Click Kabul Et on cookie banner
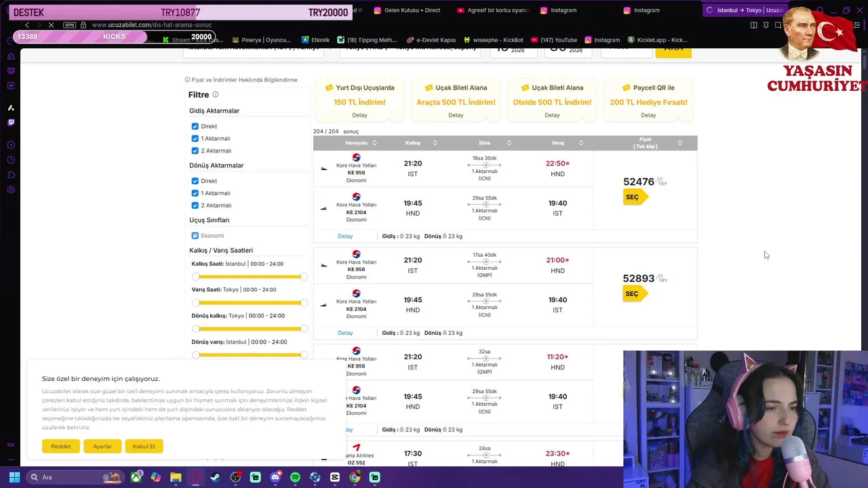 [144, 446]
